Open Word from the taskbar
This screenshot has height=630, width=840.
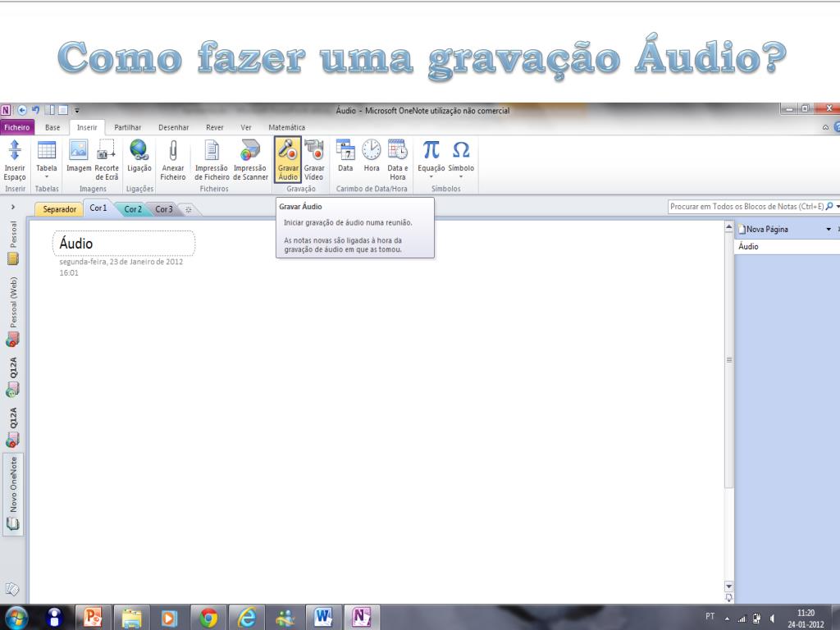[323, 617]
